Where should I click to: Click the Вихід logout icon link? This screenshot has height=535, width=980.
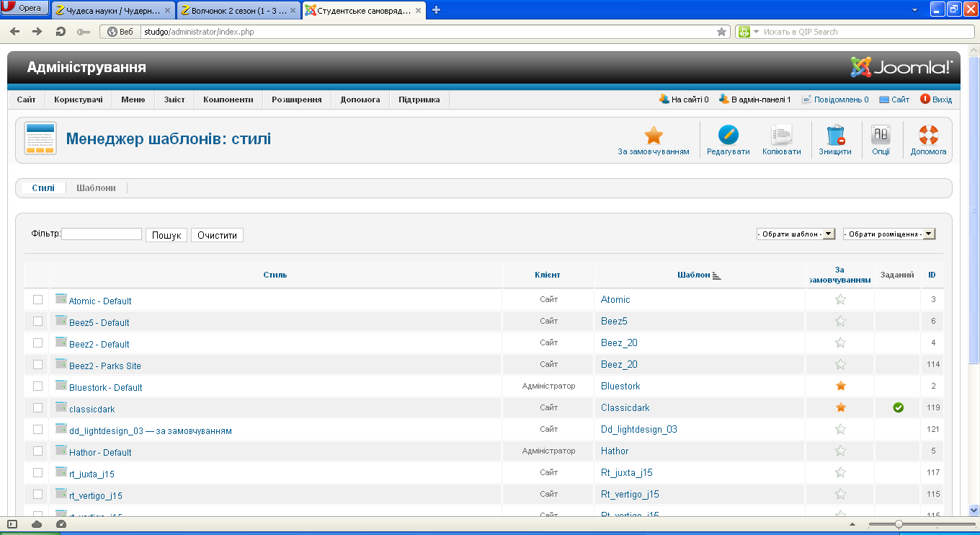pyautogui.click(x=936, y=100)
